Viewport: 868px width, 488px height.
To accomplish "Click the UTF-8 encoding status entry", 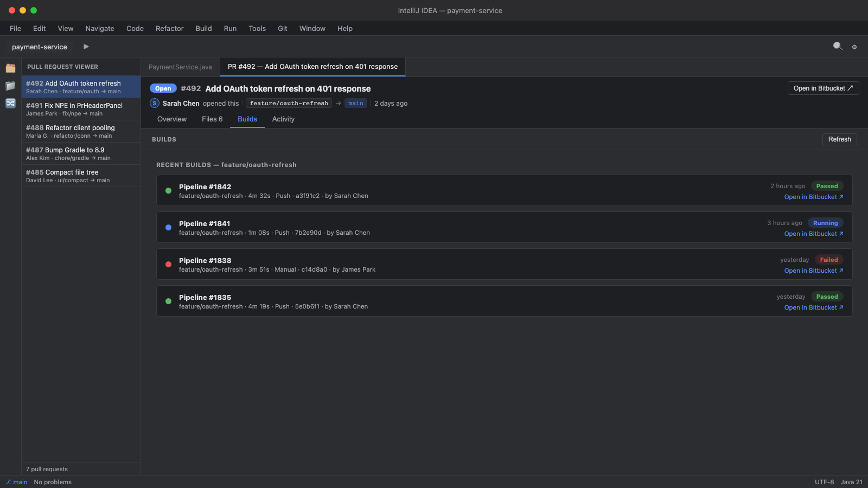I will click(824, 482).
